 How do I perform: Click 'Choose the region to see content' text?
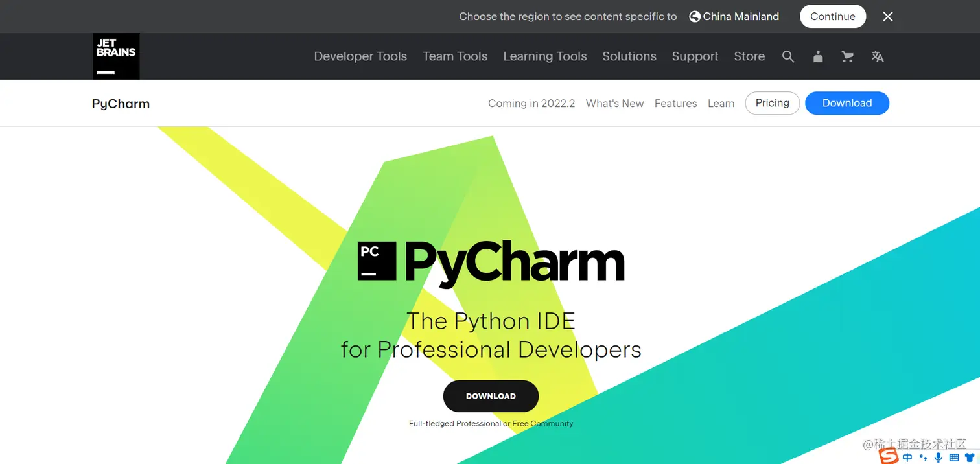568,17
